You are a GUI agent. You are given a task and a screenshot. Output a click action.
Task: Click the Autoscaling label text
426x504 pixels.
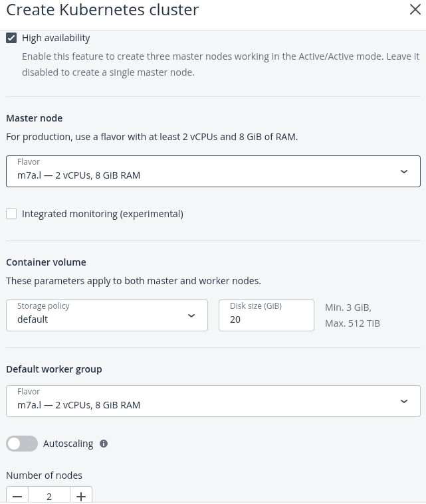[68, 444]
